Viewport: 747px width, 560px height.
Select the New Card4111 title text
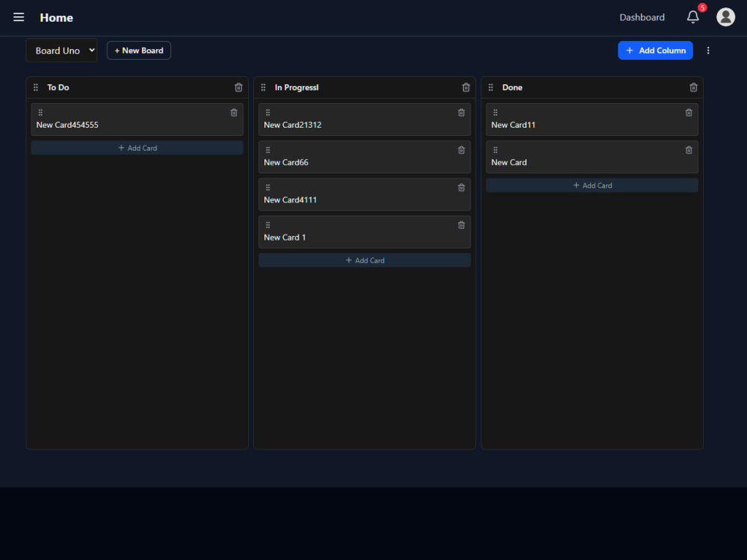[290, 200]
